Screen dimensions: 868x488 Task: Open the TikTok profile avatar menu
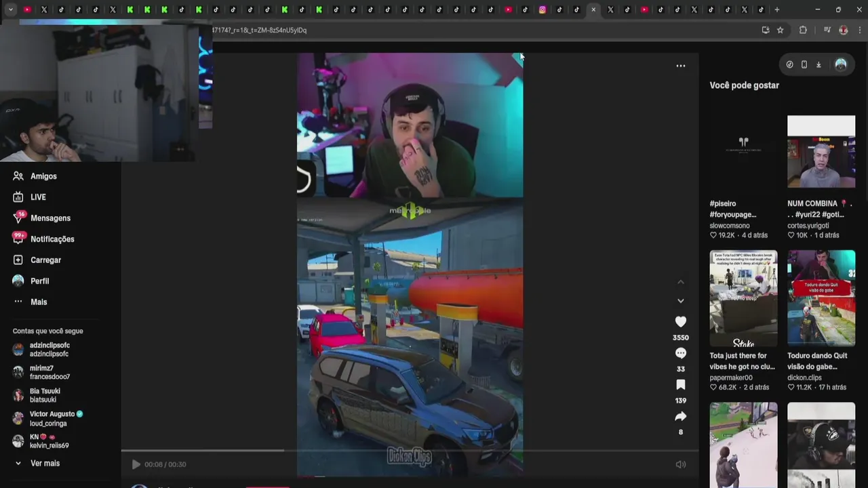(x=841, y=64)
